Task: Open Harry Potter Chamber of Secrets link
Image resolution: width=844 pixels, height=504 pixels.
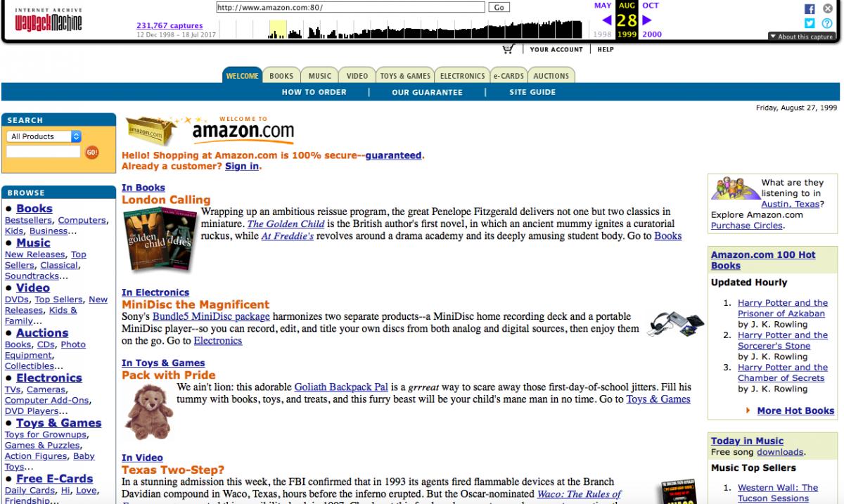Action: [783, 373]
